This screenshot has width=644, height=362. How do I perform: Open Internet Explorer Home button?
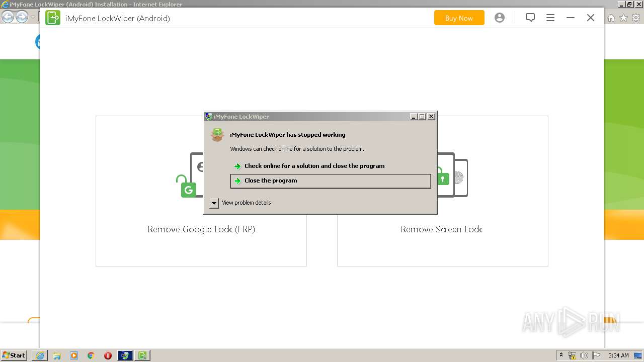coord(611,18)
